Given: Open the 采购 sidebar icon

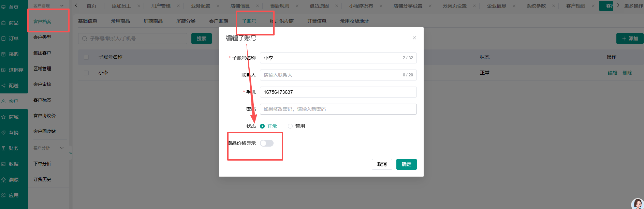Looking at the screenshot, I should 3,54.
